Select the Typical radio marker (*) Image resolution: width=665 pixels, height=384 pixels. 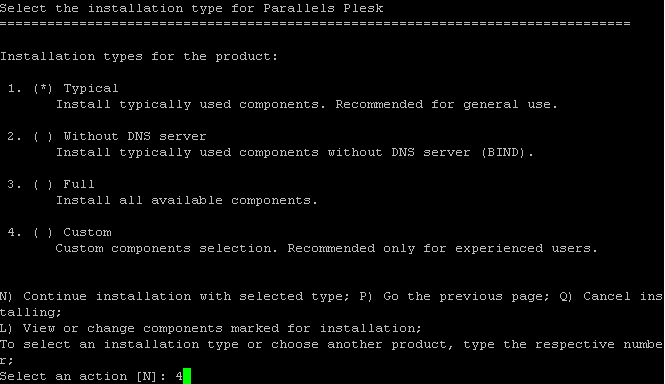43,88
